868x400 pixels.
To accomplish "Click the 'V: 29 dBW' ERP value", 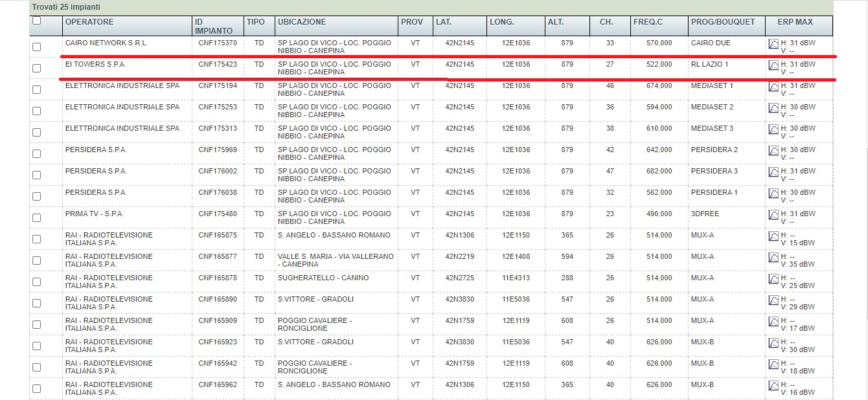I will pos(798,307).
